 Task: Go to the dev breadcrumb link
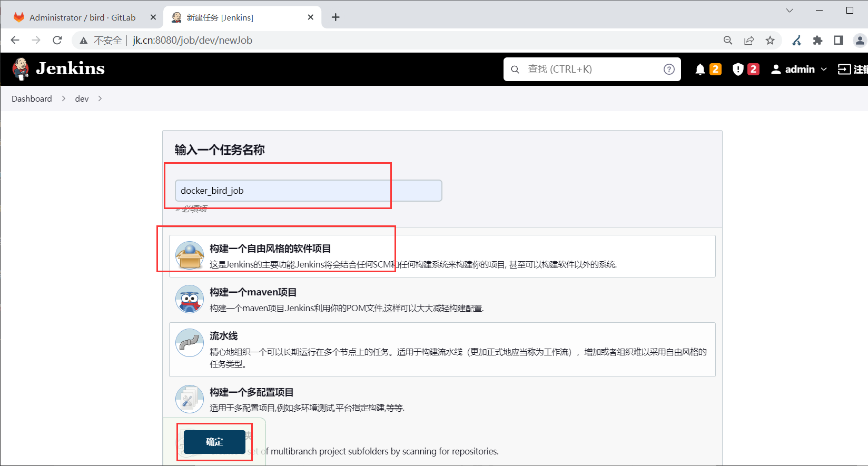[x=82, y=98]
